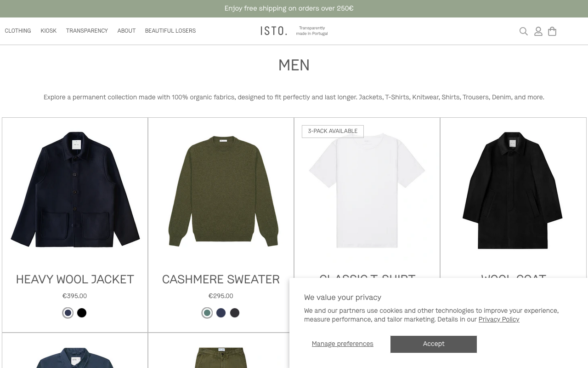588x368 pixels.
Task: Open the Cashmere Sweater title link
Action: (x=220, y=280)
